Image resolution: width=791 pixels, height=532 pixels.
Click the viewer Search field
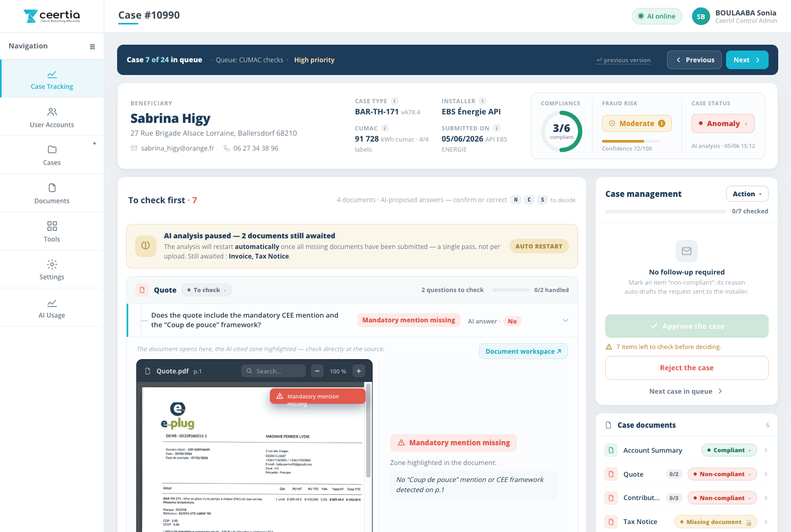pos(274,371)
